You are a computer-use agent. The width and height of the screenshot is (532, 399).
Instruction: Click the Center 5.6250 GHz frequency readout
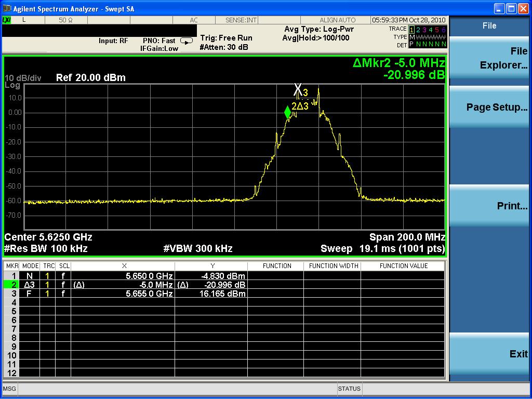[48, 237]
